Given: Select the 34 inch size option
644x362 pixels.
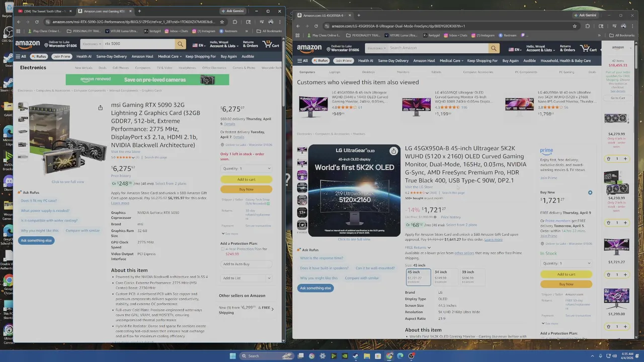Looking at the screenshot, I should pyautogui.click(x=446, y=277).
